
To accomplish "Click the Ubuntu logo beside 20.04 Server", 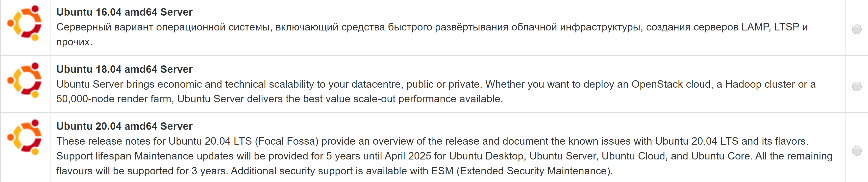I will pos(25,137).
